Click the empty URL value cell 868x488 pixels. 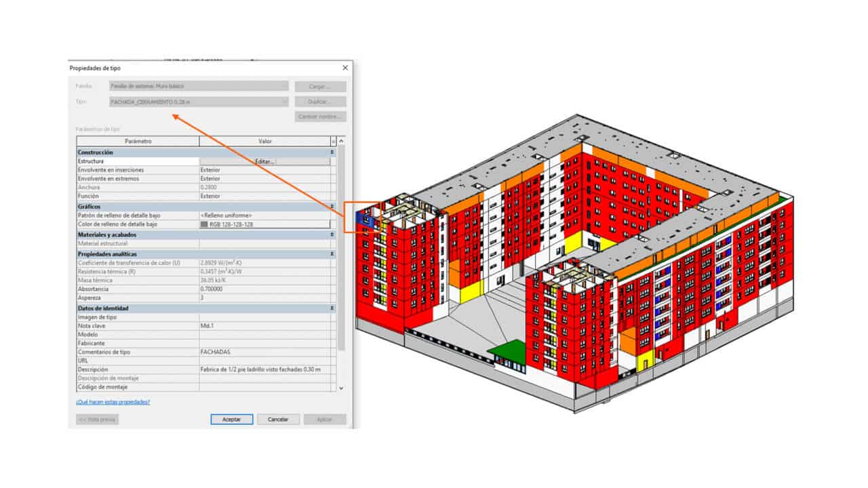[264, 361]
